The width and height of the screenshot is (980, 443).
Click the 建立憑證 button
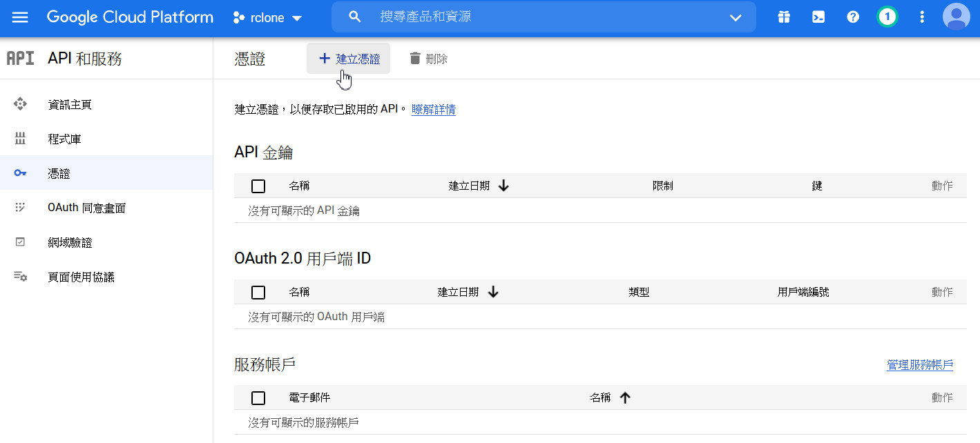point(349,59)
